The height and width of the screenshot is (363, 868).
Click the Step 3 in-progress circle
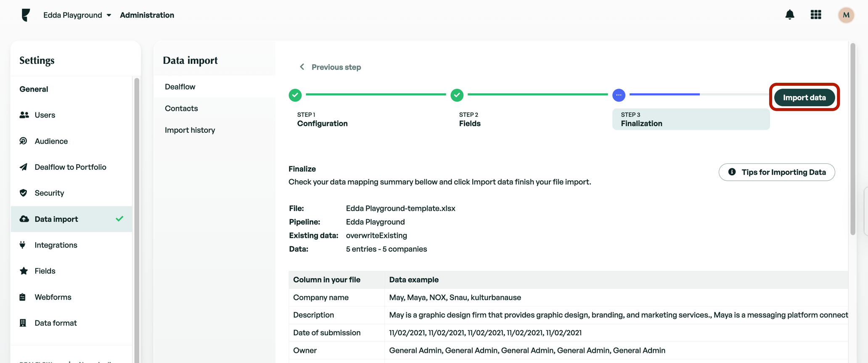[619, 95]
